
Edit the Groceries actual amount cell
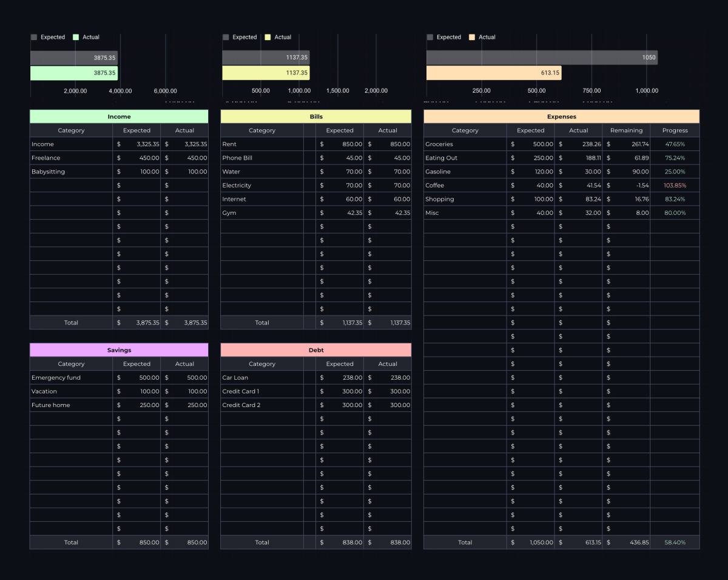pyautogui.click(x=578, y=144)
